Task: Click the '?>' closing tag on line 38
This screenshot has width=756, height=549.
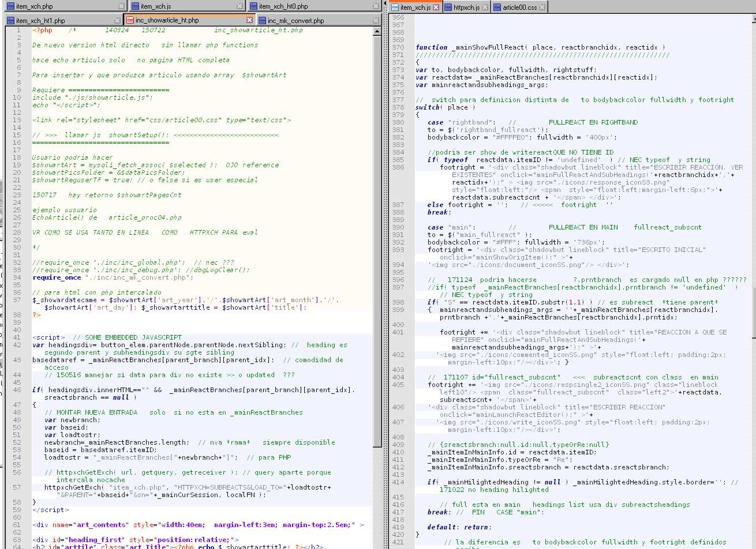Action: point(36,315)
